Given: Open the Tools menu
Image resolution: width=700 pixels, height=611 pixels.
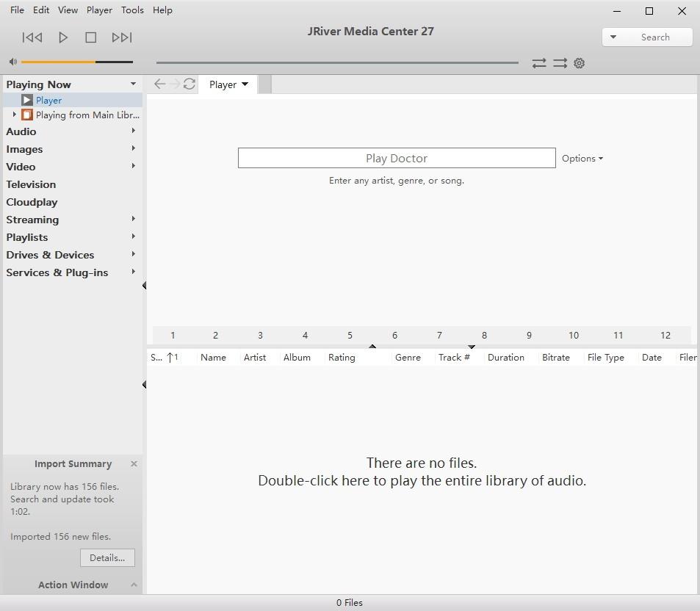Looking at the screenshot, I should point(132,10).
